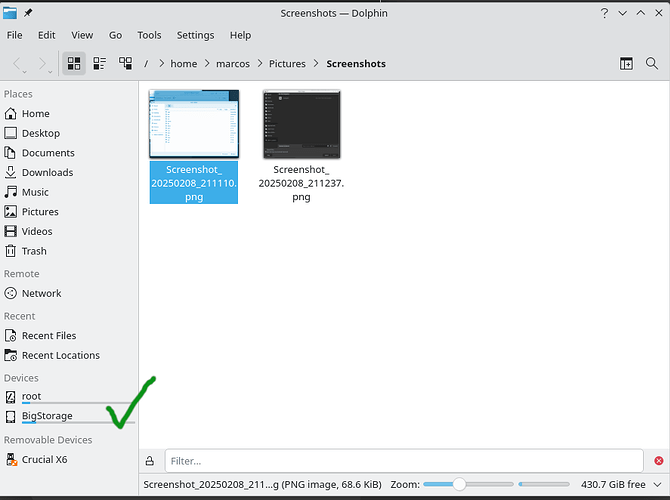Open the 430.7 GiB free dropdown

click(657, 484)
